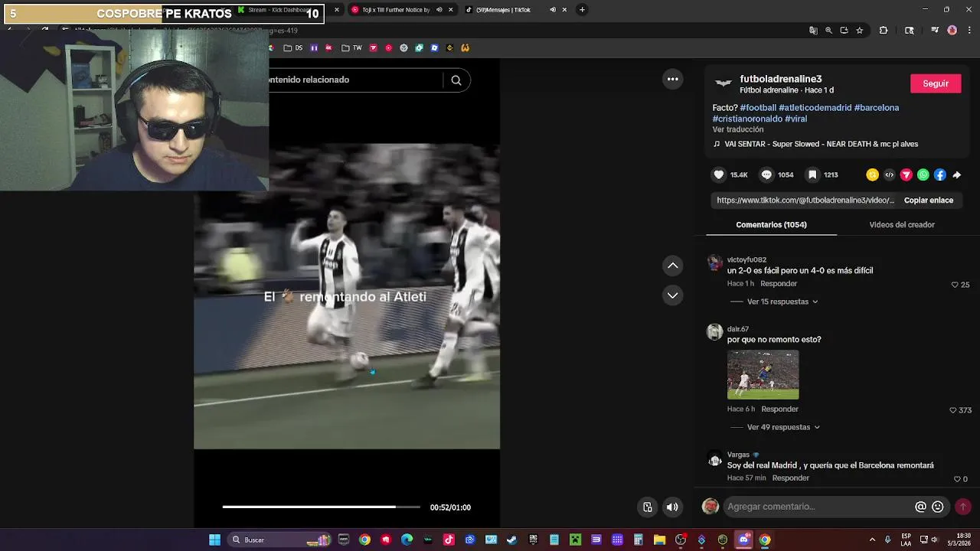The image size is (980, 551).
Task: Click the playing video area
Action: [347, 296]
